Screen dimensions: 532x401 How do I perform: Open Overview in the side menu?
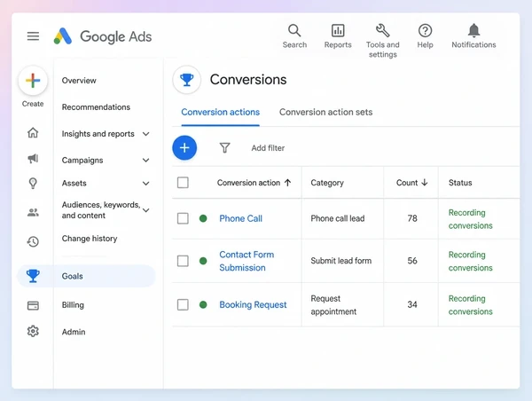coord(79,81)
